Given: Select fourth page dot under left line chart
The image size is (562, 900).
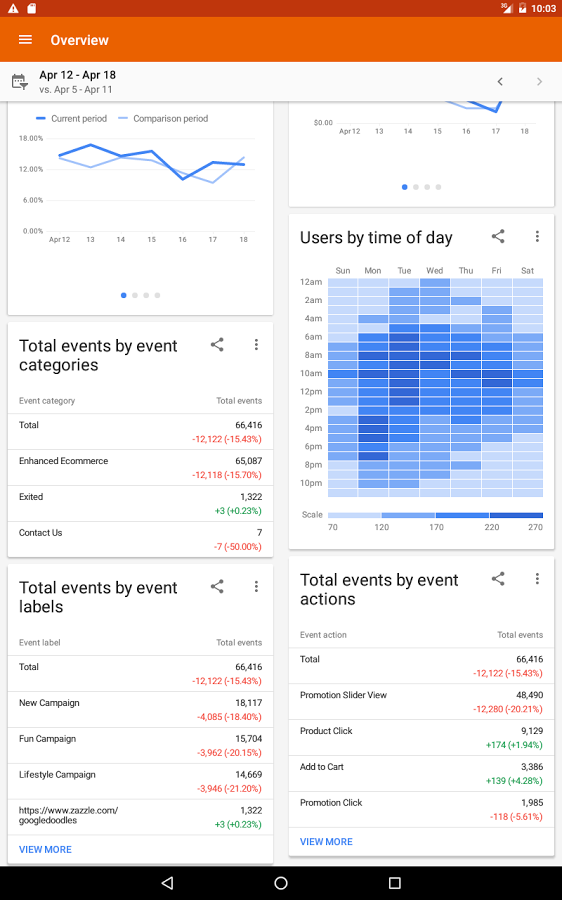Looking at the screenshot, I should point(157,295).
